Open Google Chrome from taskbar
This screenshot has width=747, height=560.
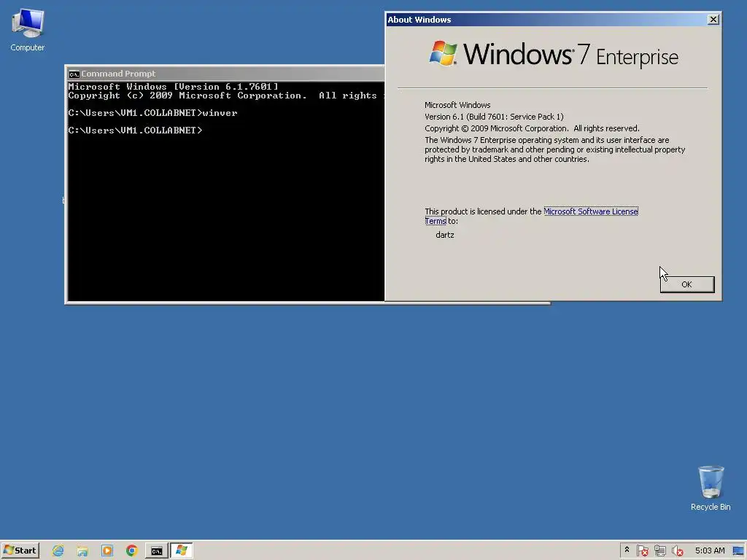click(x=132, y=551)
